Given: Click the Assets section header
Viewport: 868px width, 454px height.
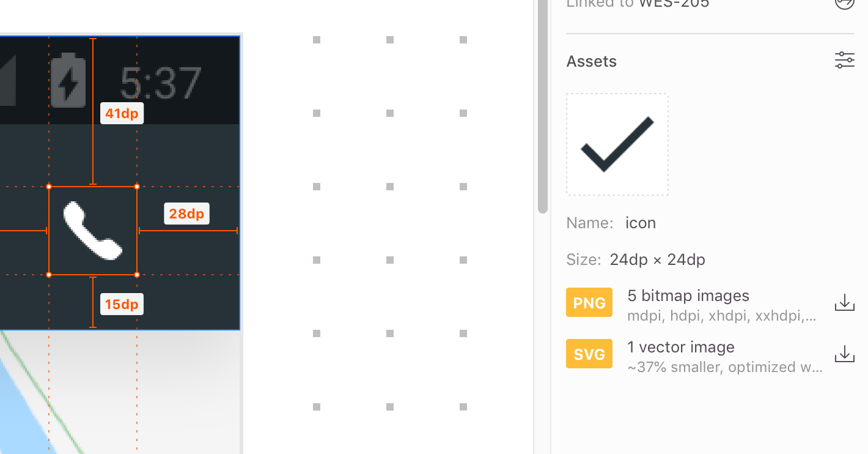Looking at the screenshot, I should click(x=590, y=61).
